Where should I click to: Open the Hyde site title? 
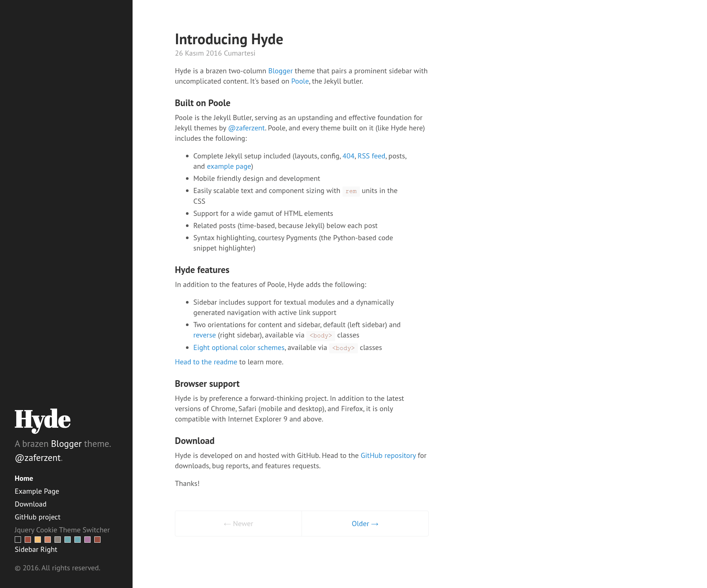[x=43, y=420]
